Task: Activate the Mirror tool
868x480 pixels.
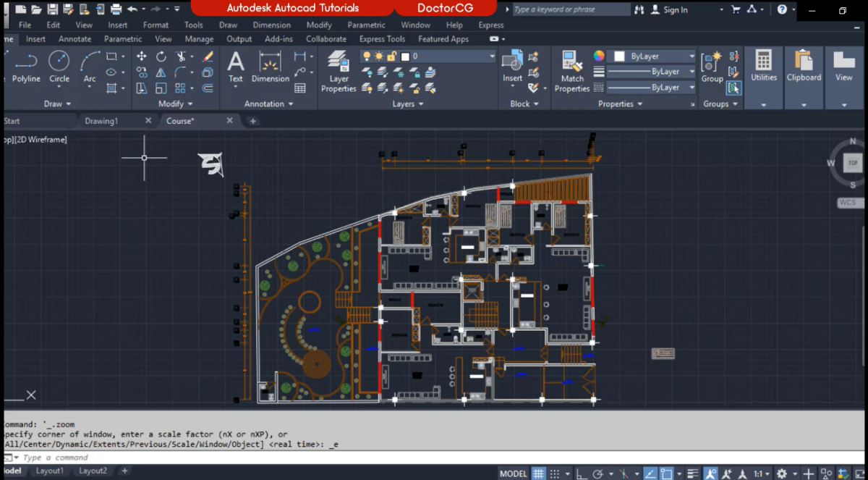Action: point(161,72)
